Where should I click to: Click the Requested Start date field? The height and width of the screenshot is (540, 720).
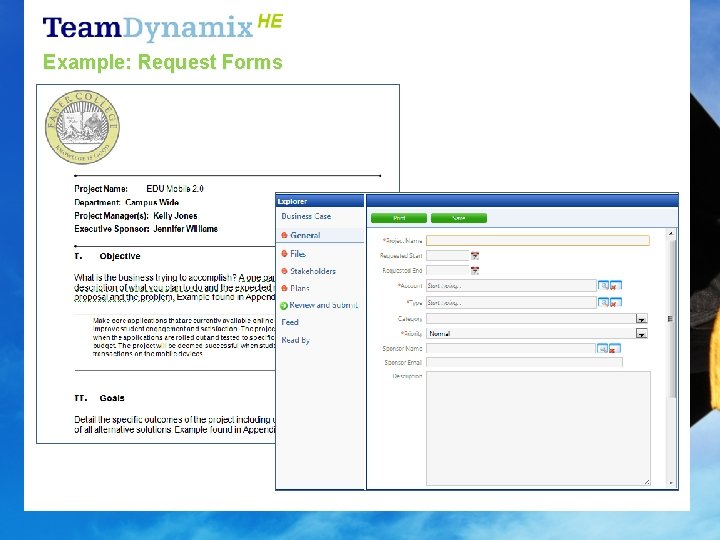[x=448, y=256]
